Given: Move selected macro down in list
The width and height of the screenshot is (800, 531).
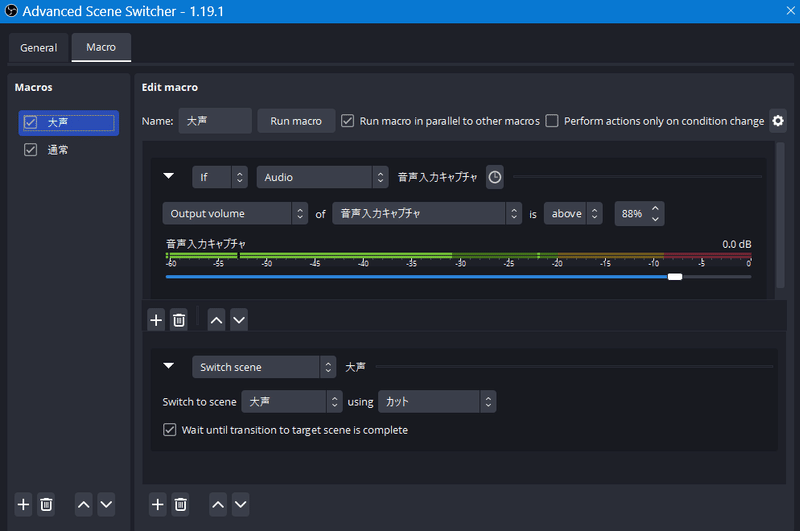Looking at the screenshot, I should tap(106, 504).
